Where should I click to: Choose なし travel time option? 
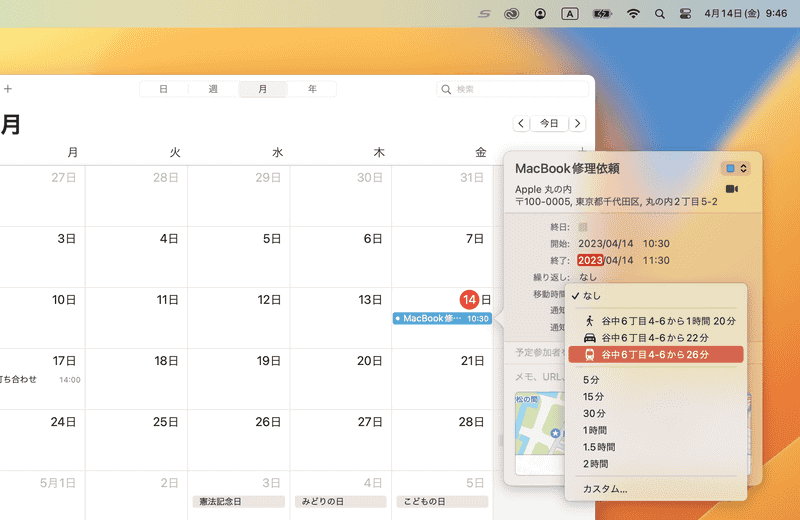tap(656, 296)
